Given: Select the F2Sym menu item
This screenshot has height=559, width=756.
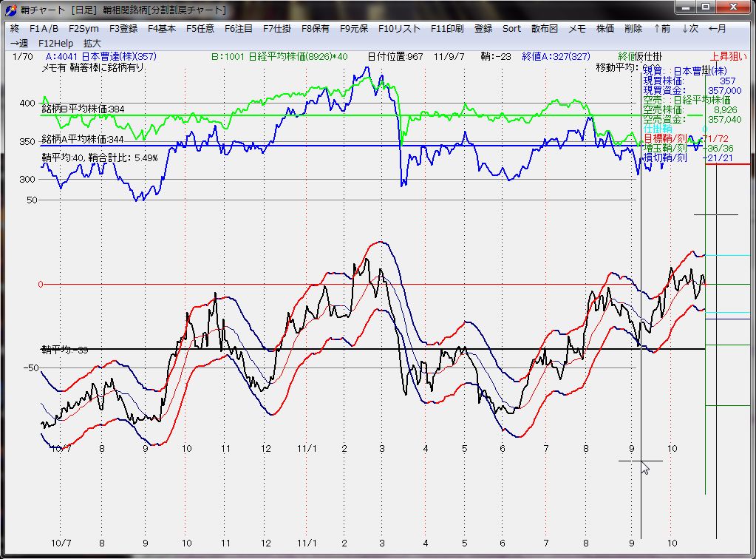Looking at the screenshot, I should coord(84,28).
